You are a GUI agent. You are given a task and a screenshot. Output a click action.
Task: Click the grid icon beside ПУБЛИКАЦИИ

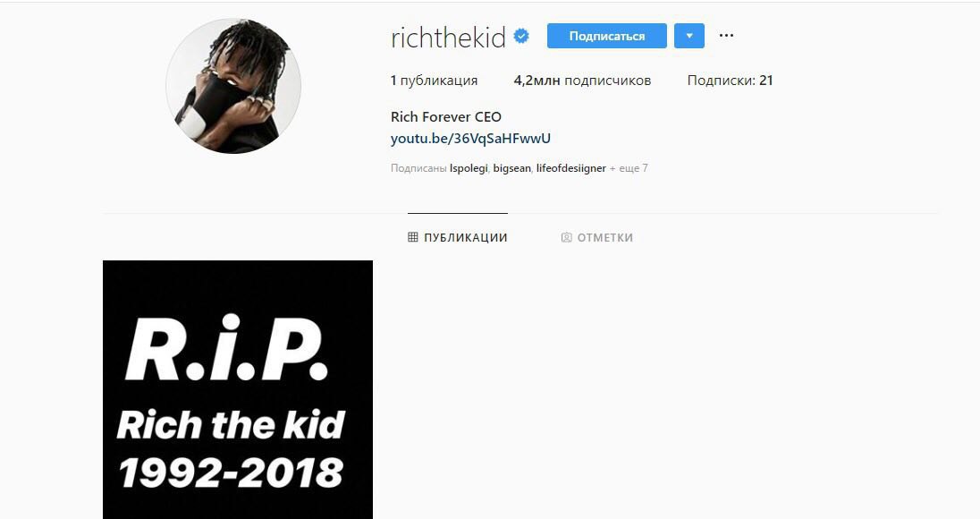coord(412,237)
